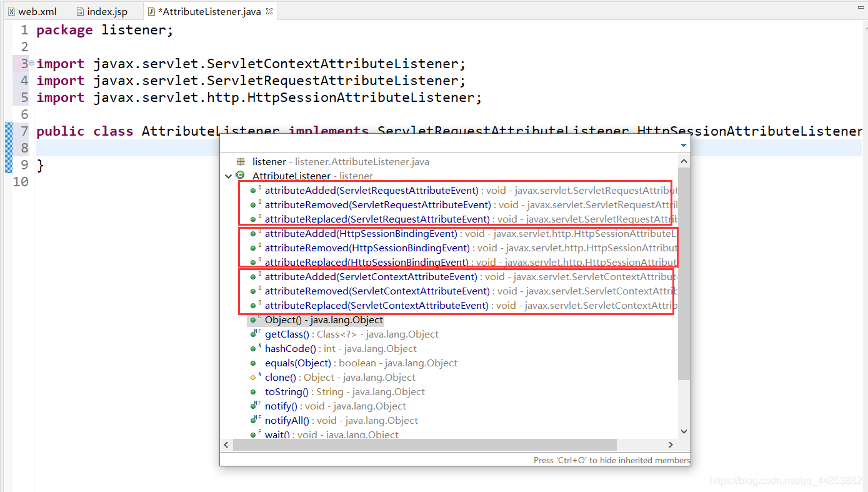Select clone() : Object entry
This screenshot has height=492, width=868.
point(340,377)
